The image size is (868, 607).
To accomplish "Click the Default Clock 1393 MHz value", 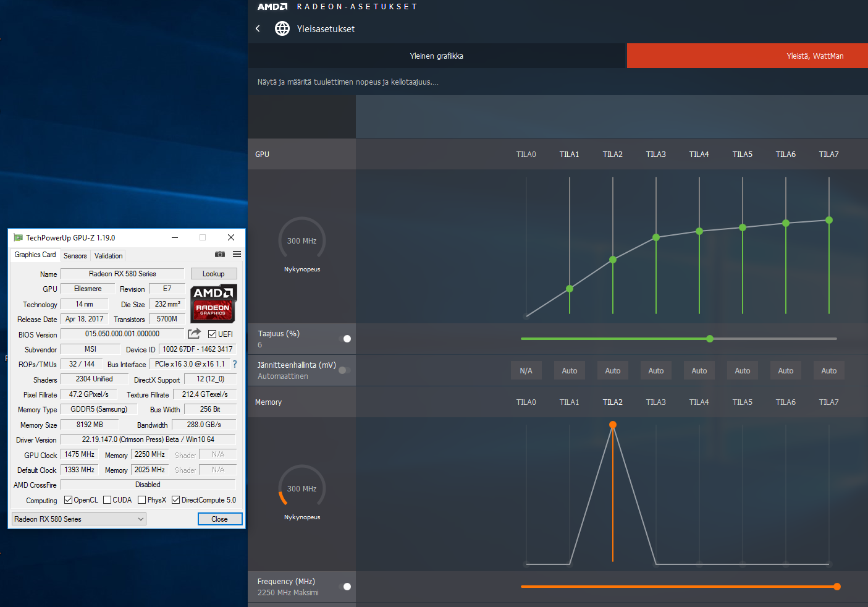I will tap(80, 470).
